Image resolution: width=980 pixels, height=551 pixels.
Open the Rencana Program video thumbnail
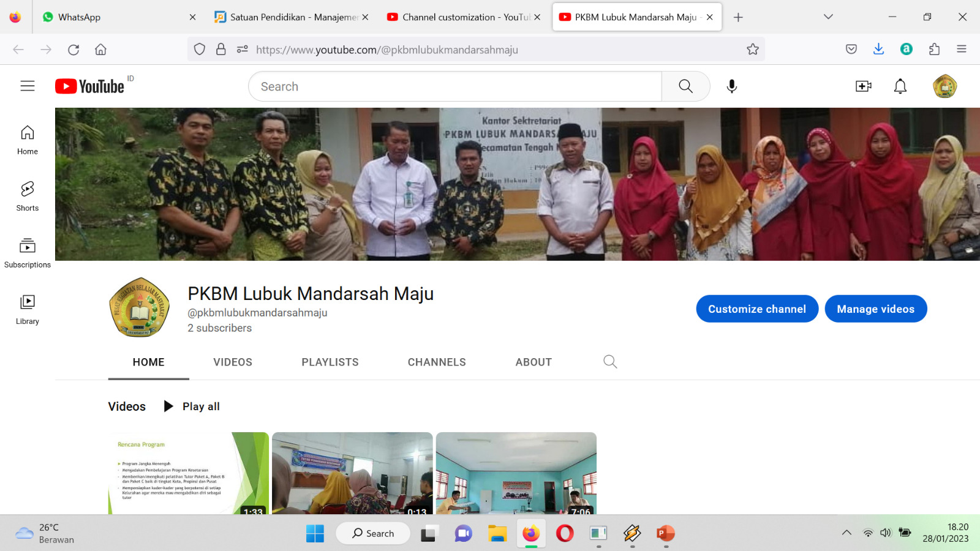pyautogui.click(x=189, y=473)
